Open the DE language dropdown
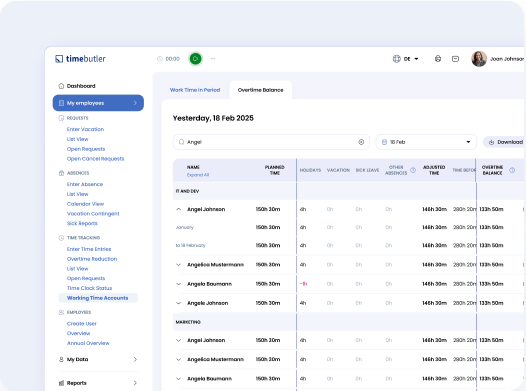This screenshot has width=526, height=391. [x=411, y=59]
